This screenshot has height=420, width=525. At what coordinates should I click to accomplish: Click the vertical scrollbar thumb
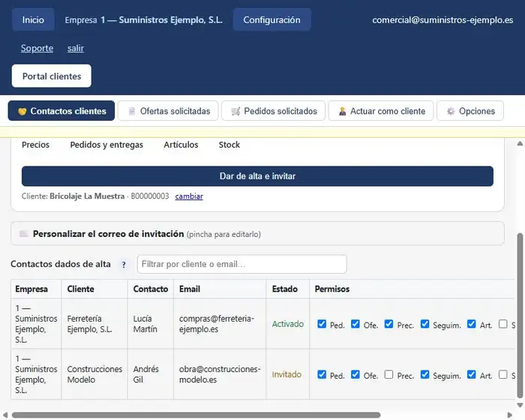pos(520,315)
